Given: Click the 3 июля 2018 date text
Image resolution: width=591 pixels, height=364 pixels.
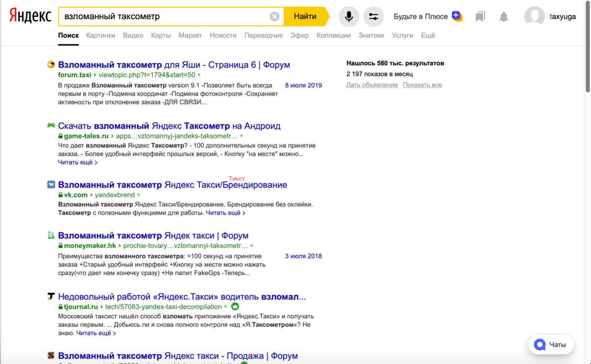Looking at the screenshot, I should (303, 256).
